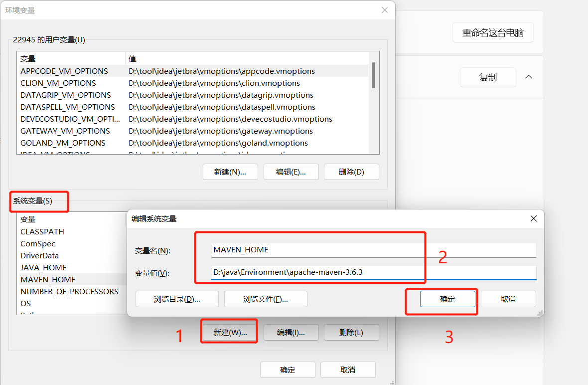Click value ending in datagrip.vmoptions

point(221,95)
